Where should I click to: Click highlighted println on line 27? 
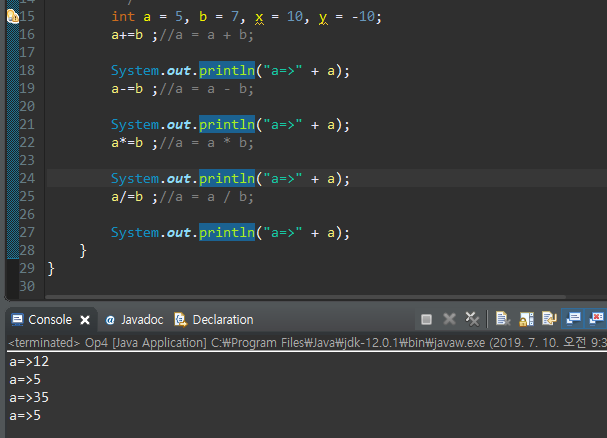(x=227, y=233)
